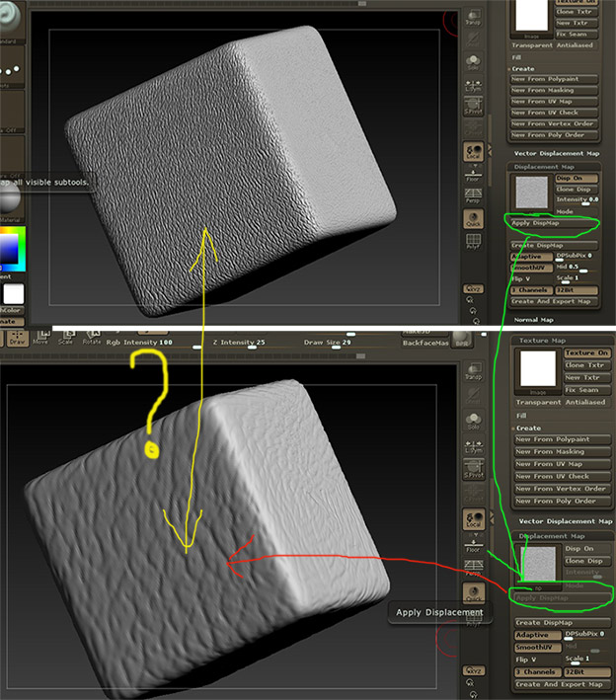Click New From Vertex Order in top screenshot
616x700 pixels.
click(554, 123)
